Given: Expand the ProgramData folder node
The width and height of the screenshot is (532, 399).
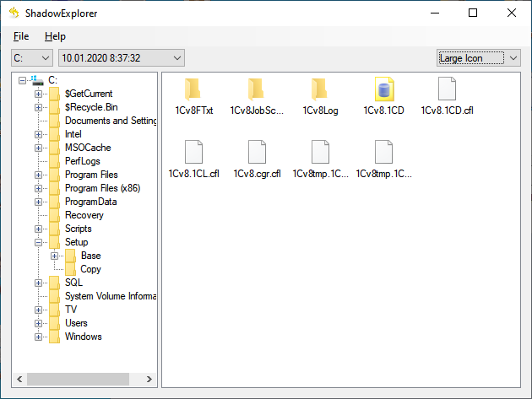Looking at the screenshot, I should click(38, 202).
